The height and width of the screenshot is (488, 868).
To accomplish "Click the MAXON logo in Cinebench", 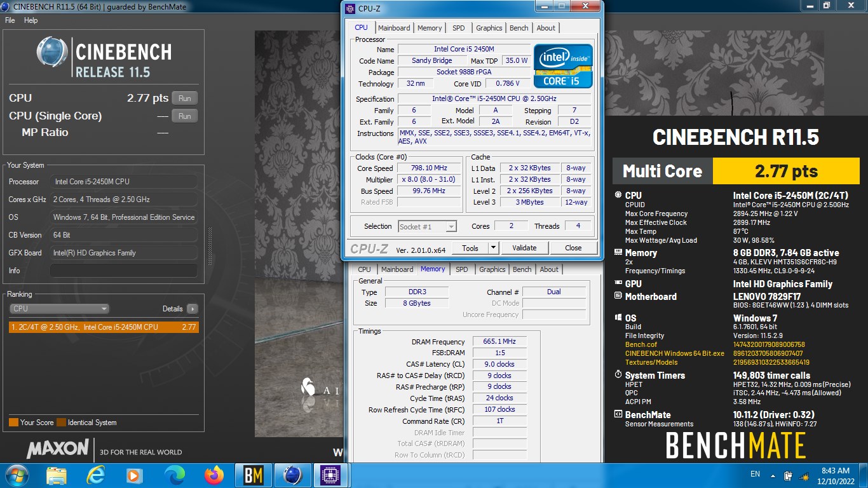I will point(58,449).
